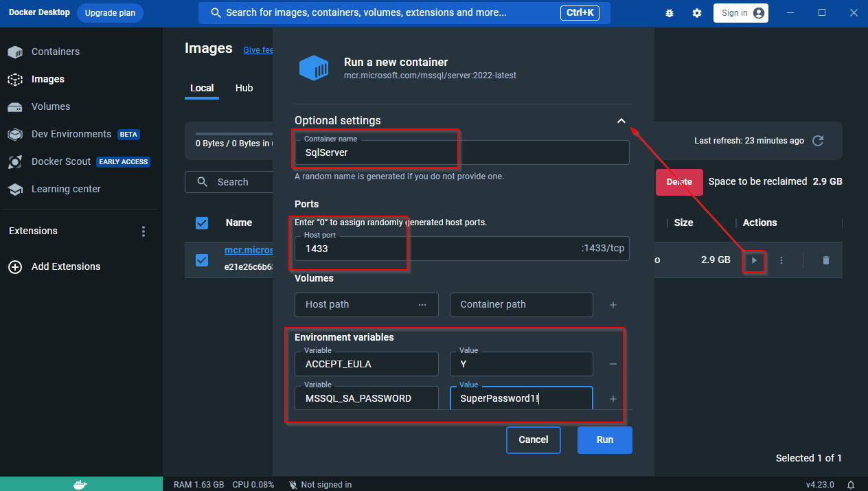Image resolution: width=868 pixels, height=491 pixels.
Task: Click the Sign in button
Action: pyautogui.click(x=741, y=13)
